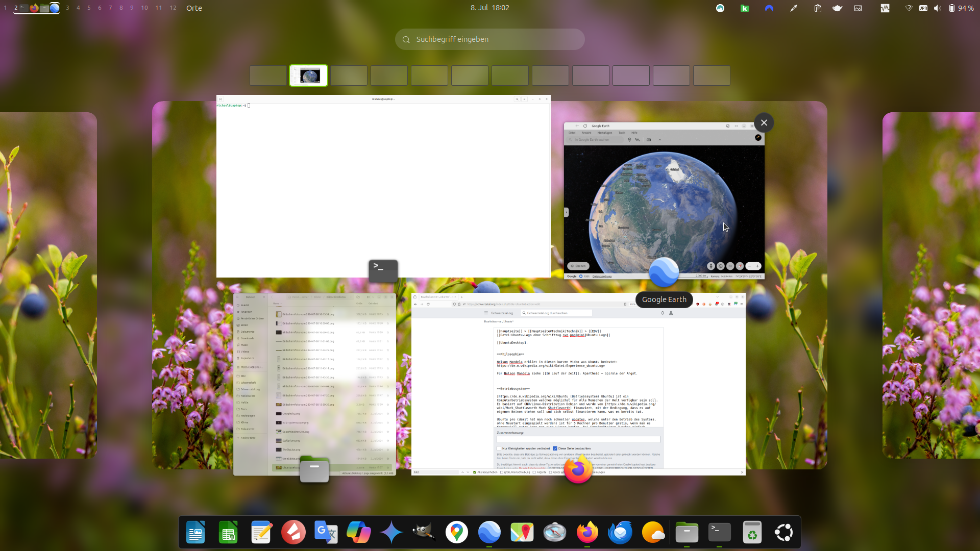This screenshot has height=551, width=980.
Task: Show all apps with Ubuntu logo button
Action: (783, 533)
